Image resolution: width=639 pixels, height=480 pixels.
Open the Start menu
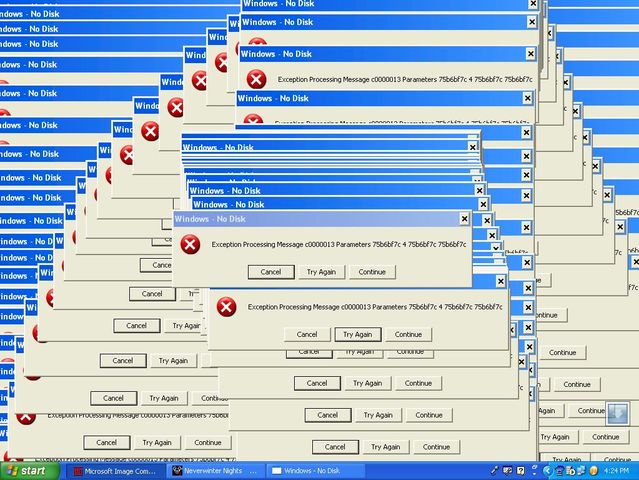coord(29,471)
